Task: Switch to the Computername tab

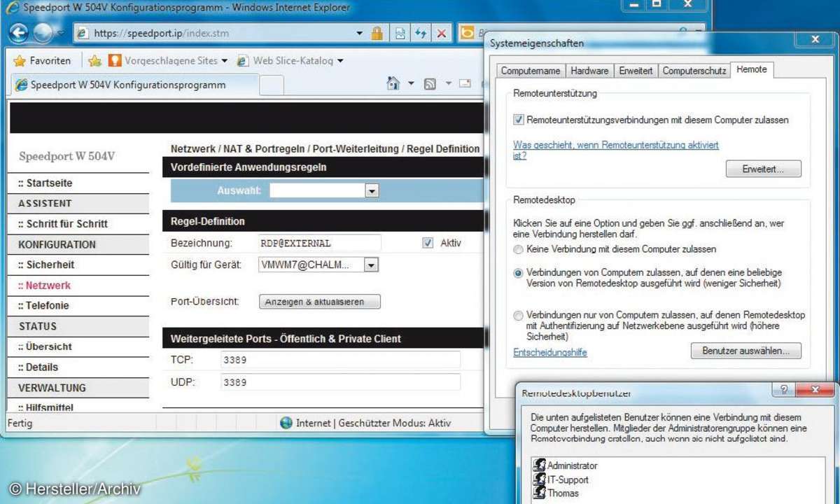Action: tap(531, 71)
